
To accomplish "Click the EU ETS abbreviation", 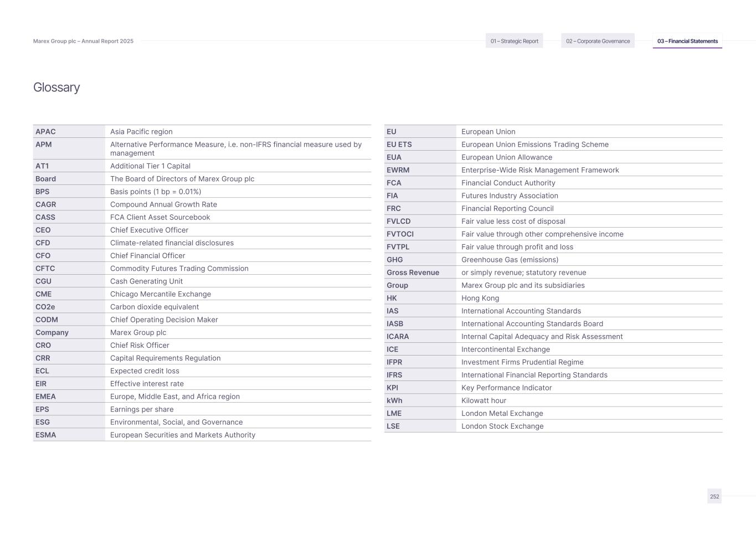I will pos(399,145).
